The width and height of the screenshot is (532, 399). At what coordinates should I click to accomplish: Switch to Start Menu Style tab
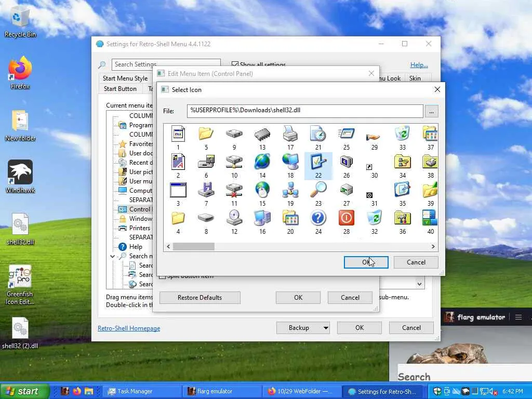[125, 78]
